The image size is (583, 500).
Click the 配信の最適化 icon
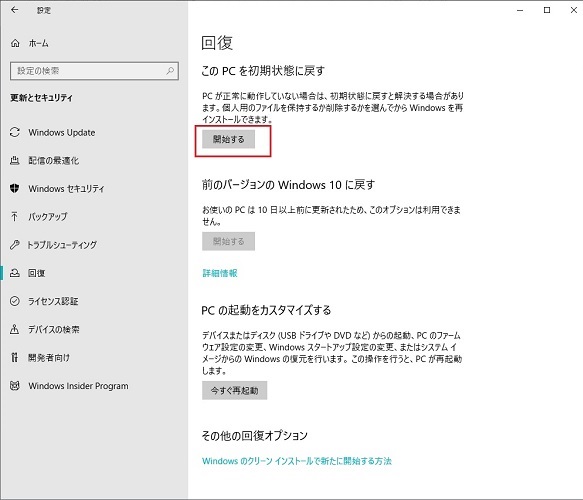pos(15,161)
